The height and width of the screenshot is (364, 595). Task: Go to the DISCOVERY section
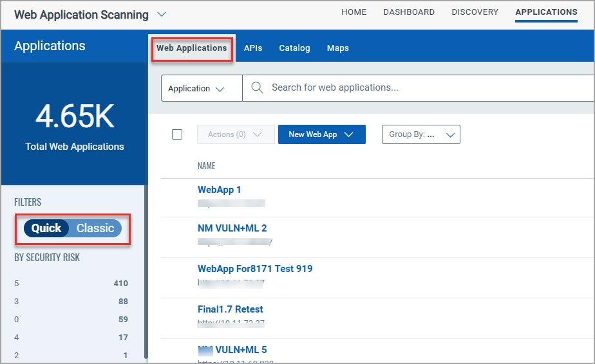click(475, 12)
